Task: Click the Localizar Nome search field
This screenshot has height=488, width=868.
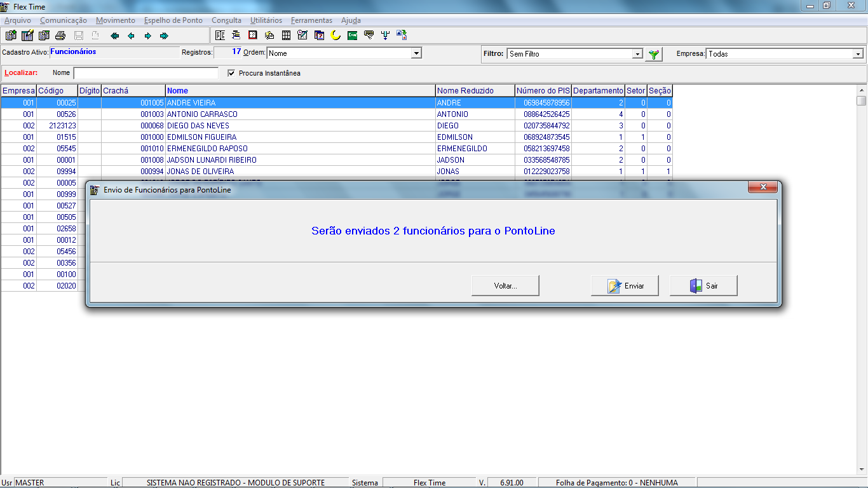Action: [146, 73]
